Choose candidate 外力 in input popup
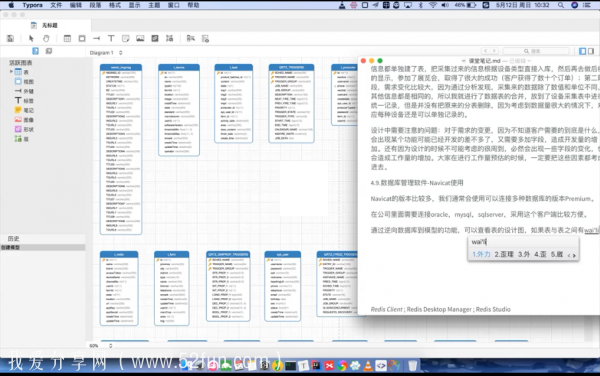The width and height of the screenshot is (600, 376). pyautogui.click(x=481, y=254)
